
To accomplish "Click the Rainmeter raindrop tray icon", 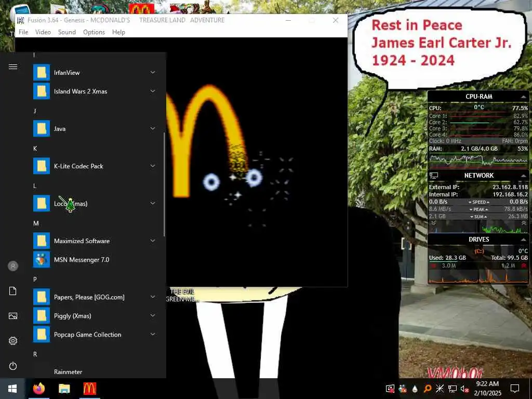I will click(415, 389).
